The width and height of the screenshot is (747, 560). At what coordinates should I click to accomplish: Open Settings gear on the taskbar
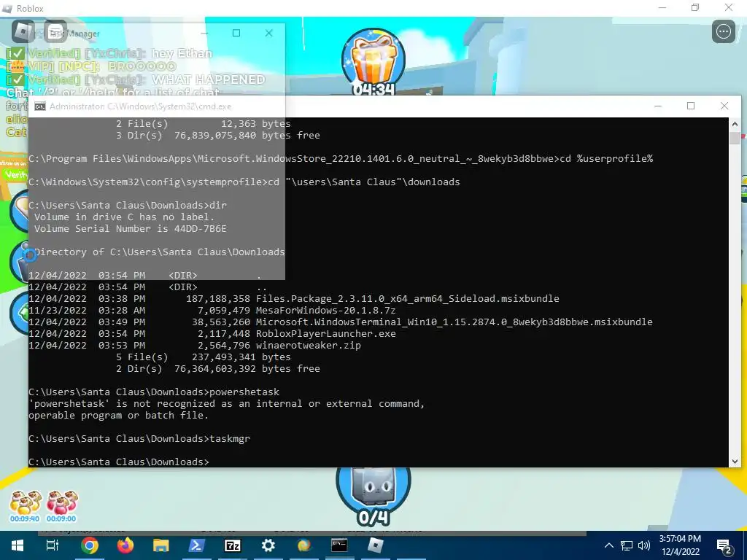pyautogui.click(x=268, y=545)
